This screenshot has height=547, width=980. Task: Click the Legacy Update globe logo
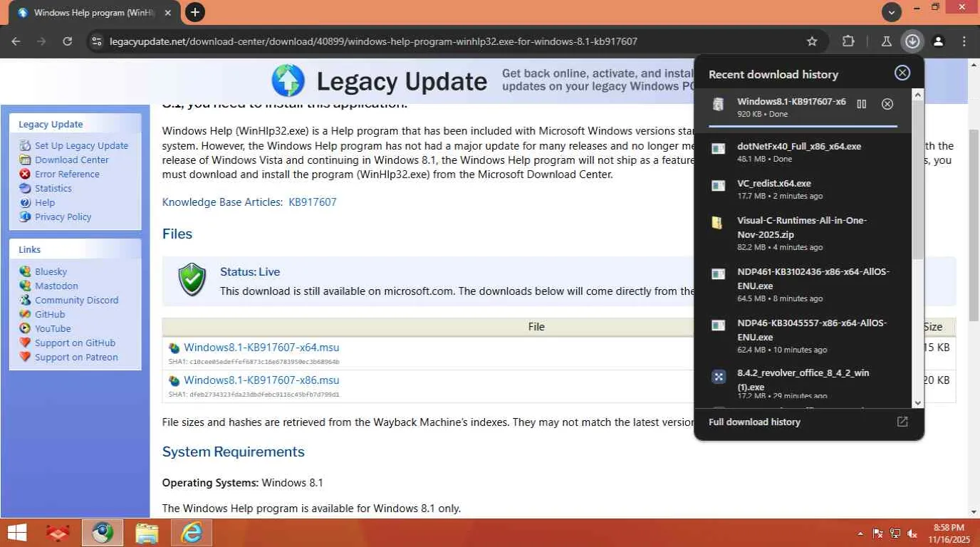pos(288,80)
